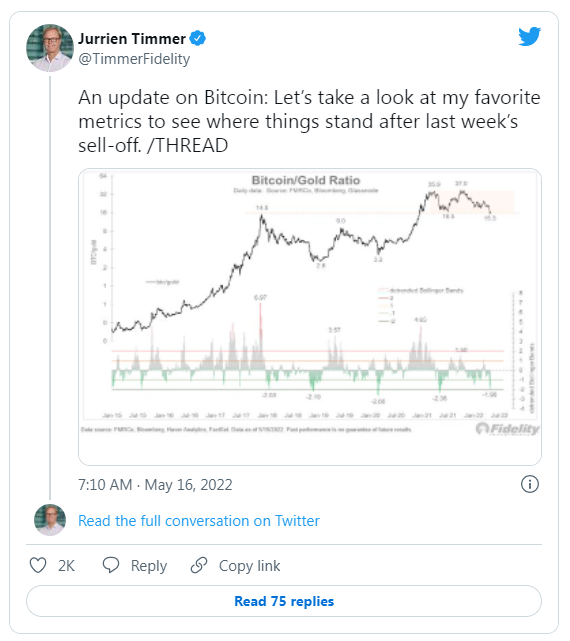Like the tweet with heart icon
This screenshot has height=641, width=570.
point(38,565)
